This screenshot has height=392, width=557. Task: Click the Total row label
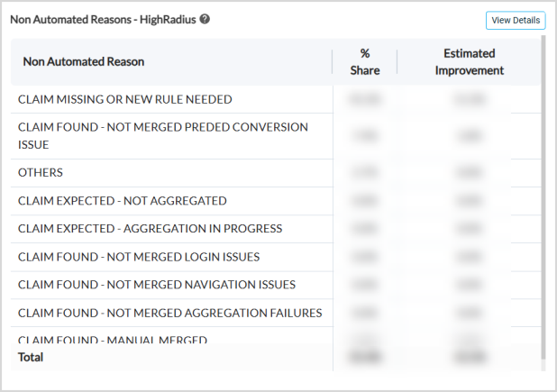click(31, 357)
